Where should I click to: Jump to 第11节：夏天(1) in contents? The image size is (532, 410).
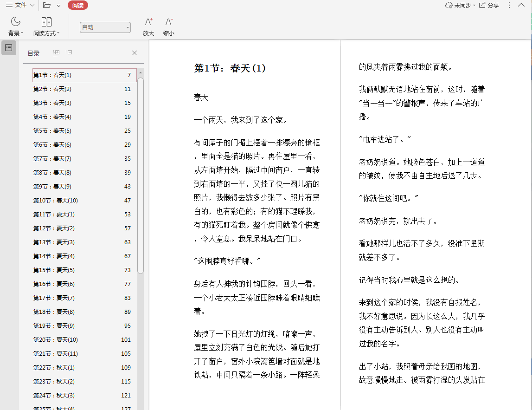coord(54,215)
